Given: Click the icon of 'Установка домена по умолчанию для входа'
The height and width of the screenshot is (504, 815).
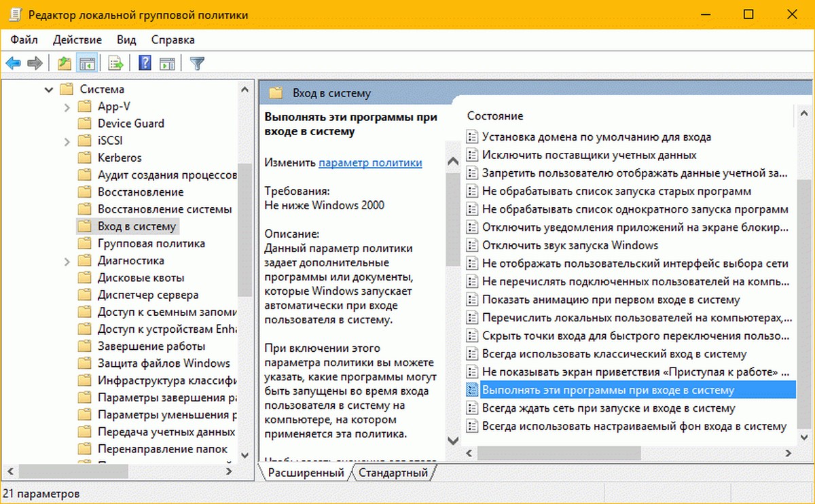Looking at the screenshot, I should (473, 137).
